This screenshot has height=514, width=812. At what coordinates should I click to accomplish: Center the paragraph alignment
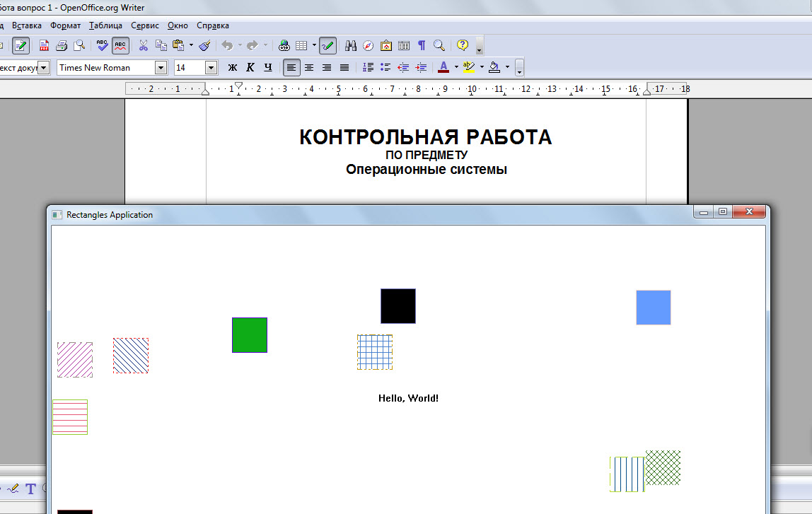[309, 68]
